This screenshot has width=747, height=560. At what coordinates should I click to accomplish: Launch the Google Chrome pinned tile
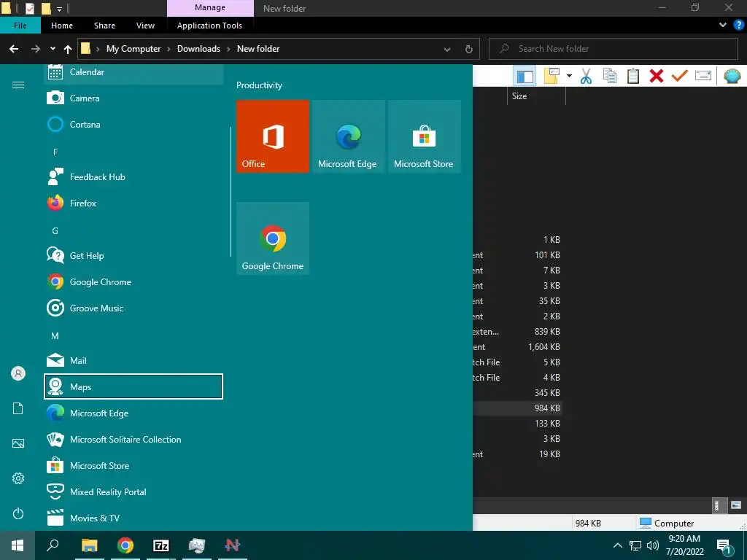[x=273, y=238]
